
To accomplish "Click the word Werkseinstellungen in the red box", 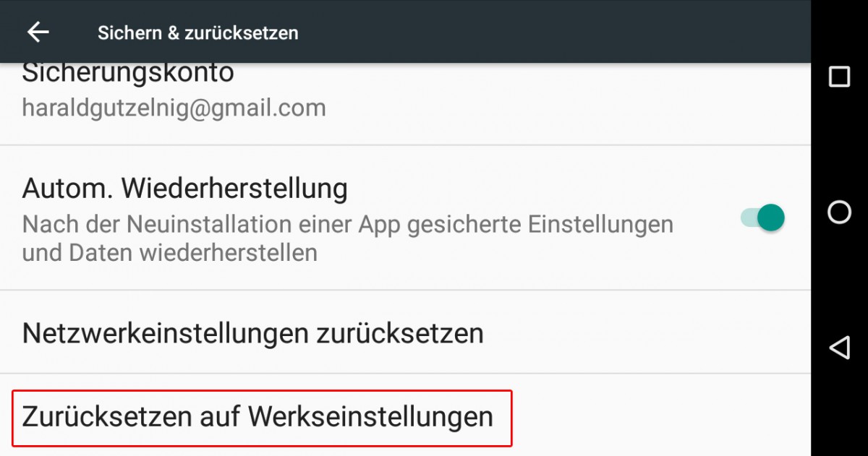I will (370, 417).
